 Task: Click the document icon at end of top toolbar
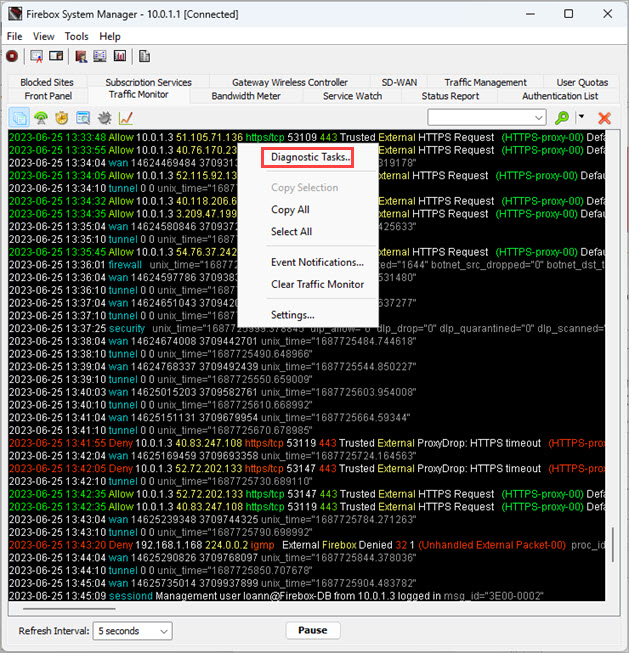pyautogui.click(x=145, y=56)
